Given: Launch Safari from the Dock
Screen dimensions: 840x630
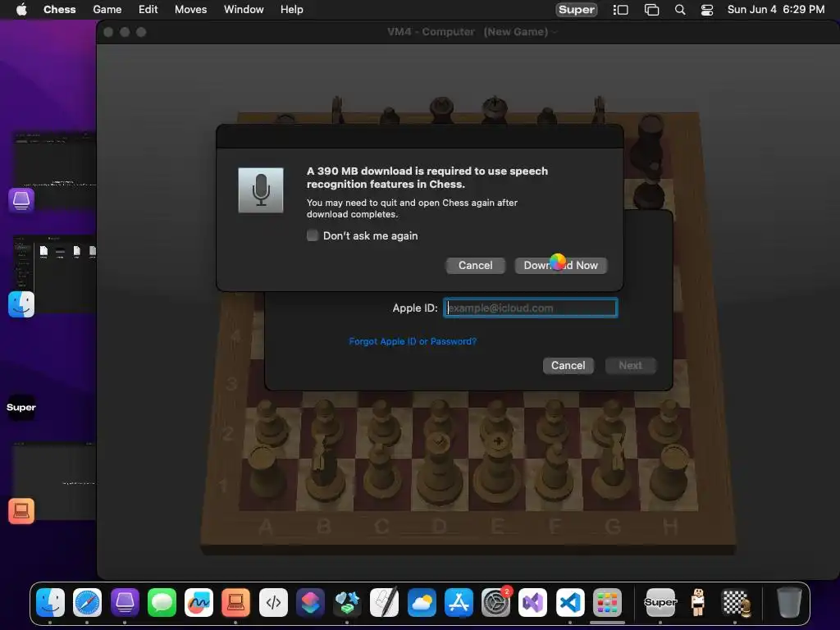Looking at the screenshot, I should [87, 602].
